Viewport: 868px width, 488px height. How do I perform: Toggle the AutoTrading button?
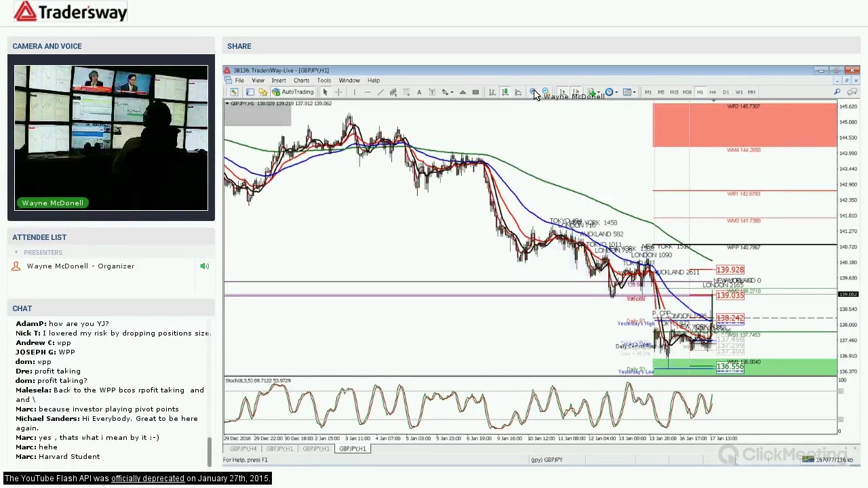coord(293,92)
